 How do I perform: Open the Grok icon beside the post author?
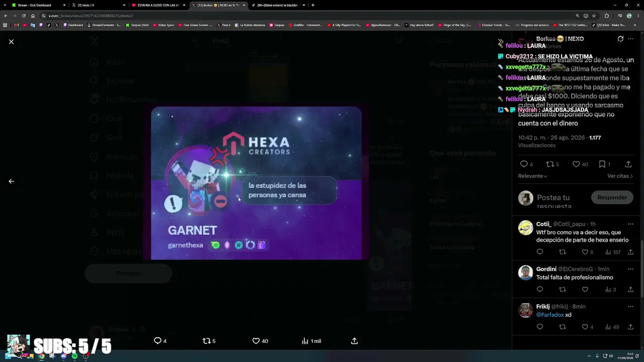point(620,39)
